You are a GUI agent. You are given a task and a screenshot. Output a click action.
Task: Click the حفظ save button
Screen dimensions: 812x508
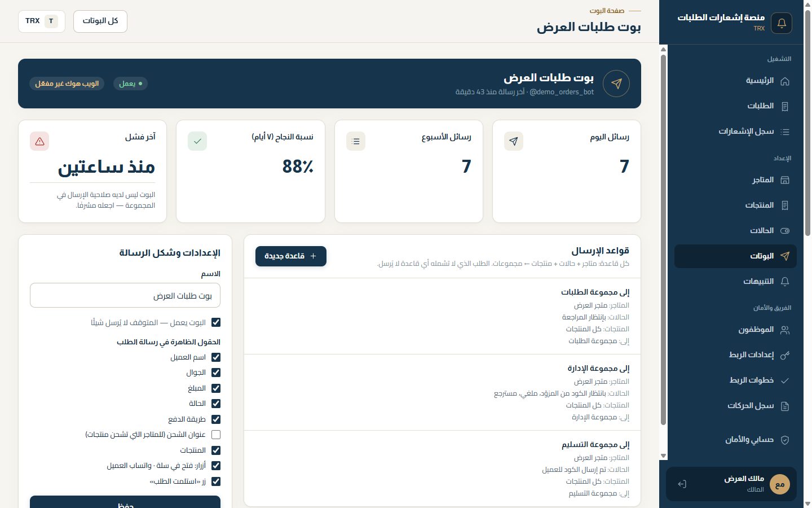point(125,502)
